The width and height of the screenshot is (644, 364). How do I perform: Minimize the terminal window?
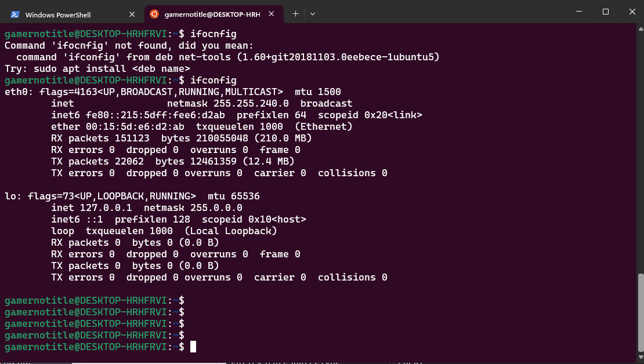pos(578,12)
